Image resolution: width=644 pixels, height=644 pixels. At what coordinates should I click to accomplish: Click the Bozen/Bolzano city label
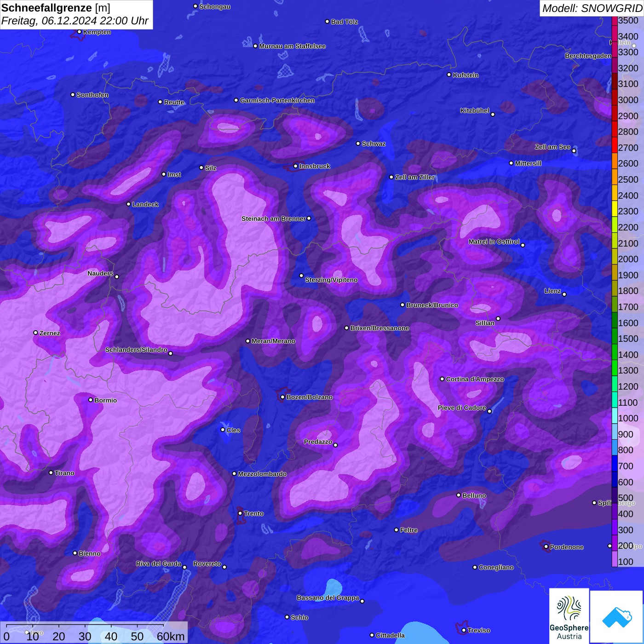(x=309, y=397)
